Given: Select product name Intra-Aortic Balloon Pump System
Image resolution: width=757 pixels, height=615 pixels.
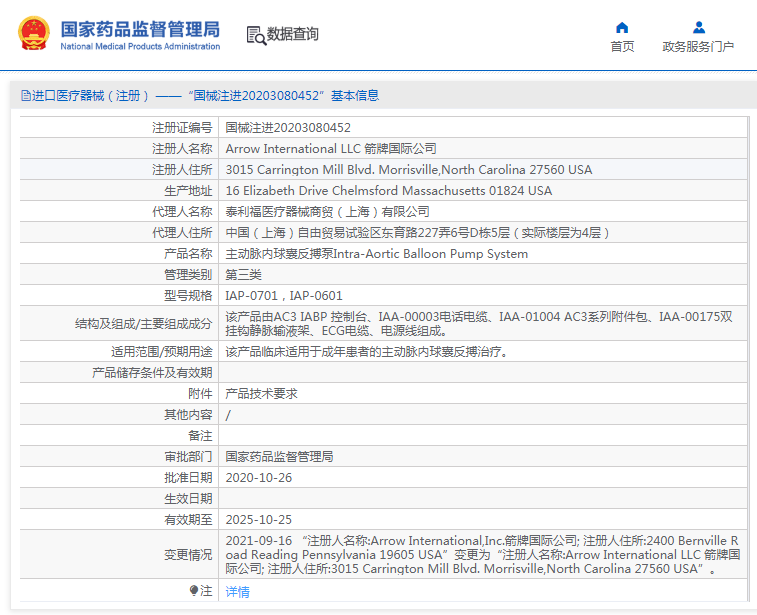Looking at the screenshot, I should pos(431,253).
